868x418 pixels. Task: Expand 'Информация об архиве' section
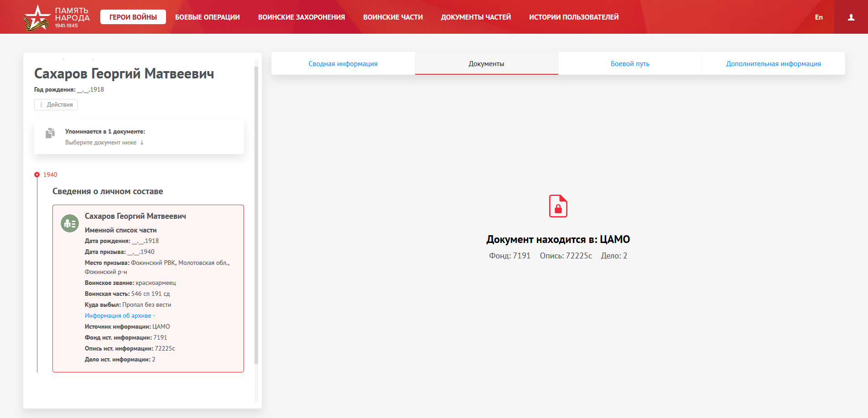pos(120,315)
